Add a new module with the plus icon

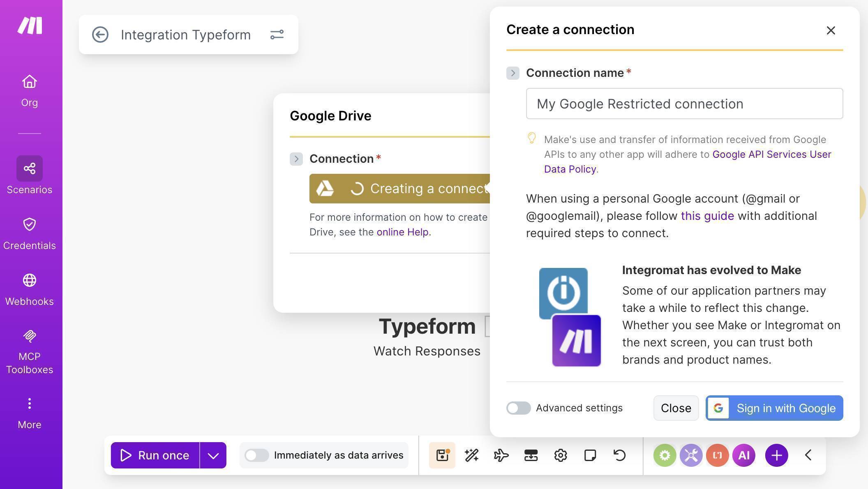point(776,455)
